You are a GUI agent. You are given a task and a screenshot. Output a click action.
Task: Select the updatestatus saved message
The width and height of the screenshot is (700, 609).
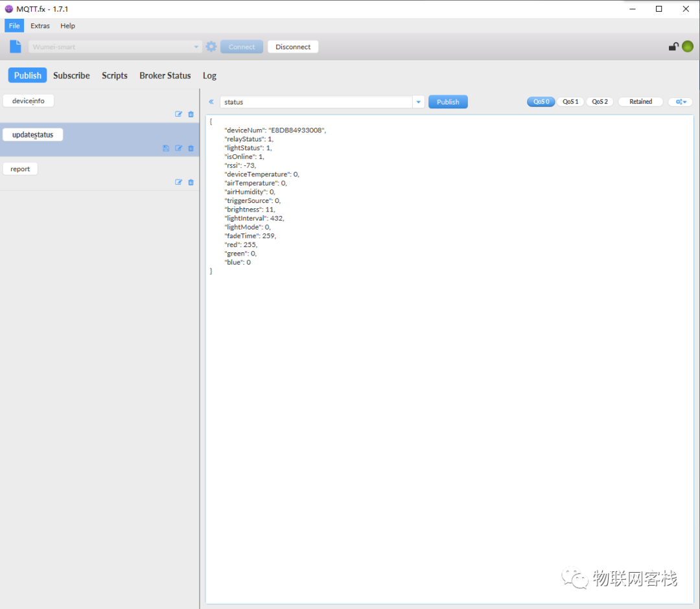(32, 134)
